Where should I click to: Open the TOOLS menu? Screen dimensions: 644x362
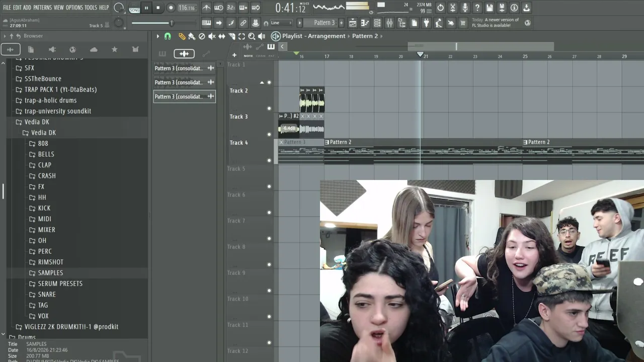(91, 8)
